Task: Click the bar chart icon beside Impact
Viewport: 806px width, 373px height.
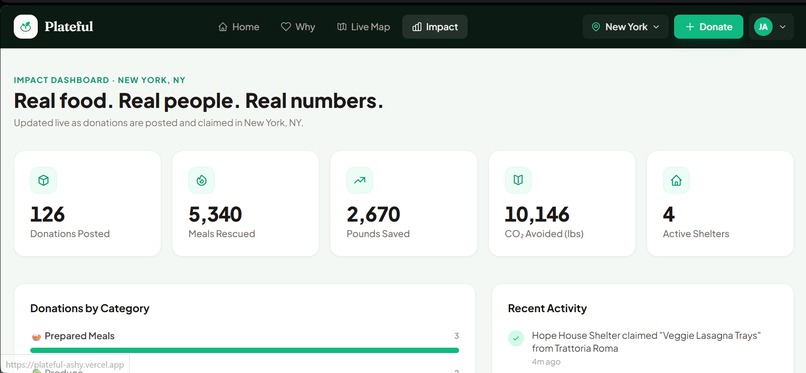Action: (x=417, y=27)
